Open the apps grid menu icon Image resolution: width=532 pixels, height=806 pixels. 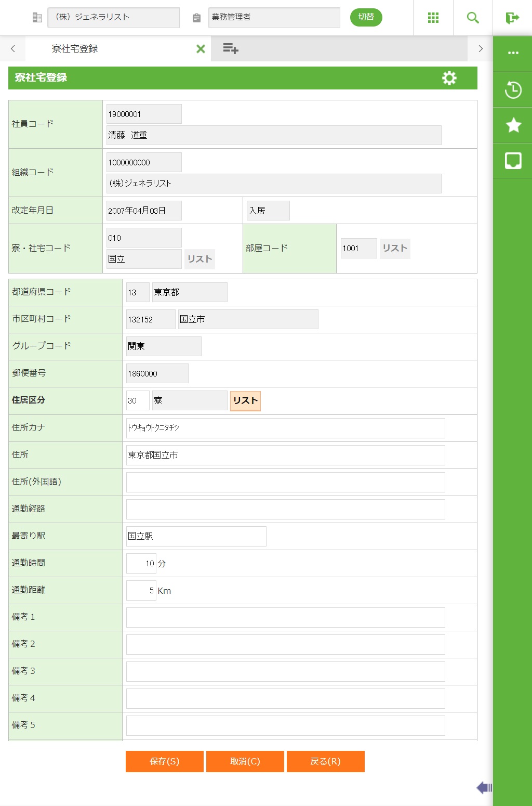coord(433,18)
